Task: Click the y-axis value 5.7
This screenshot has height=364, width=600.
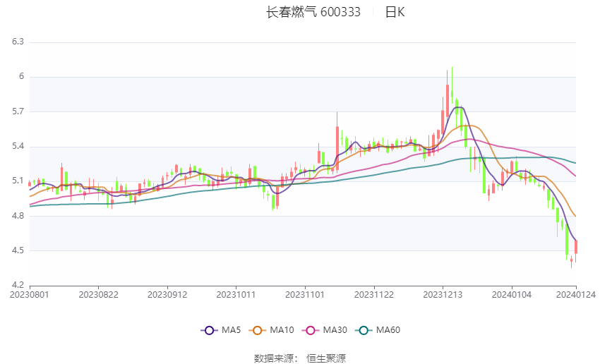Action: pos(18,111)
